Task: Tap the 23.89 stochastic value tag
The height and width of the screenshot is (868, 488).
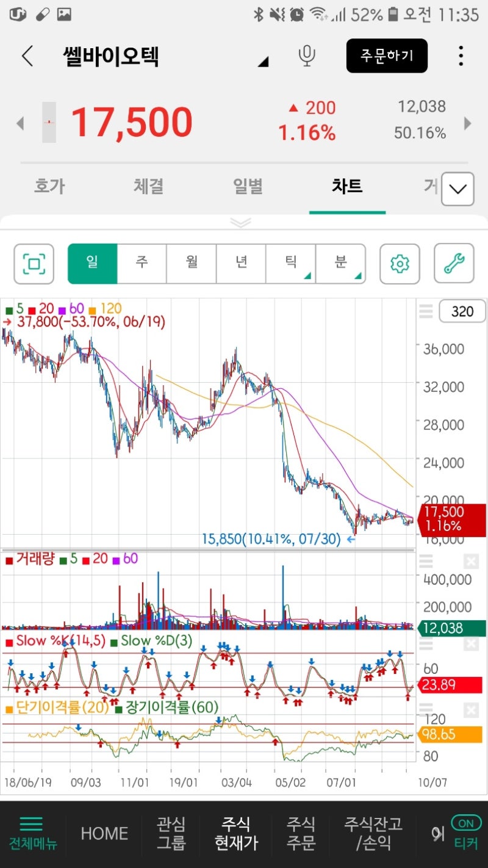Action: (x=451, y=685)
